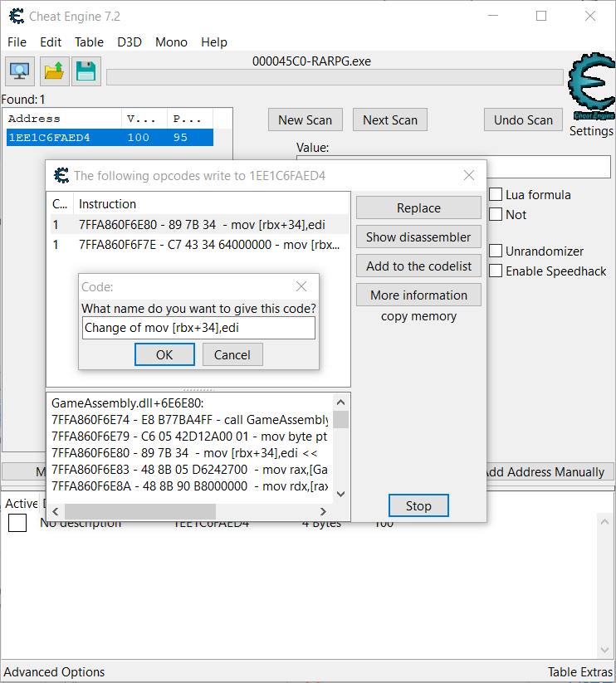This screenshot has height=683, width=616.
Task: Enable the Unrandomizer checkbox
Action: pyautogui.click(x=496, y=251)
